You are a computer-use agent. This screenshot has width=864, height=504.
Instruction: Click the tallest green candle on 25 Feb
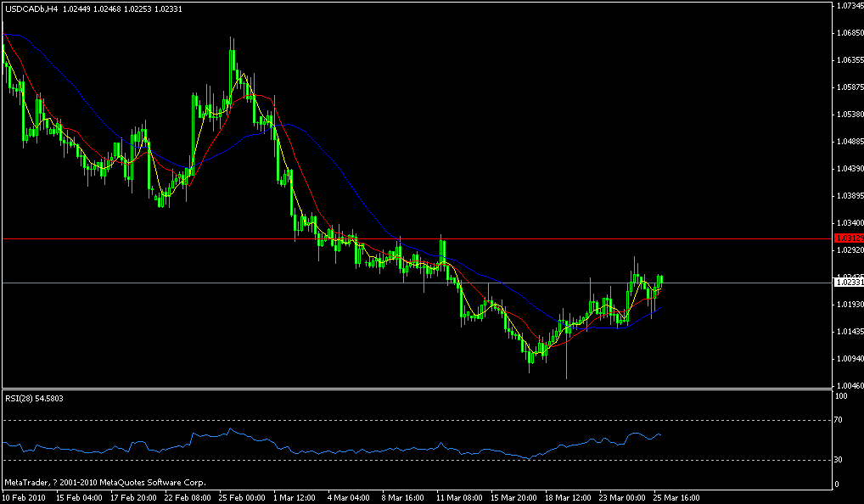[232, 68]
